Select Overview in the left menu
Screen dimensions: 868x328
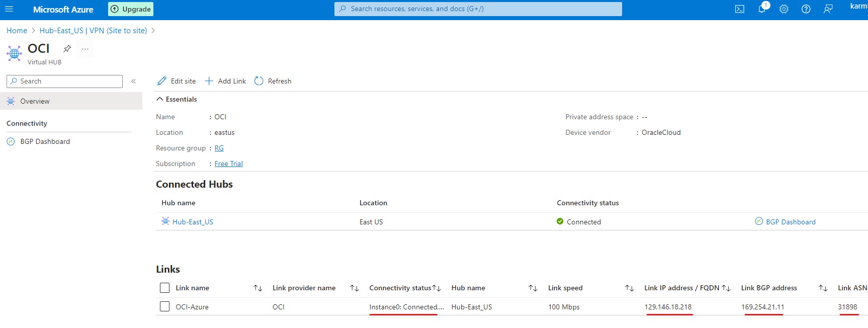(35, 101)
